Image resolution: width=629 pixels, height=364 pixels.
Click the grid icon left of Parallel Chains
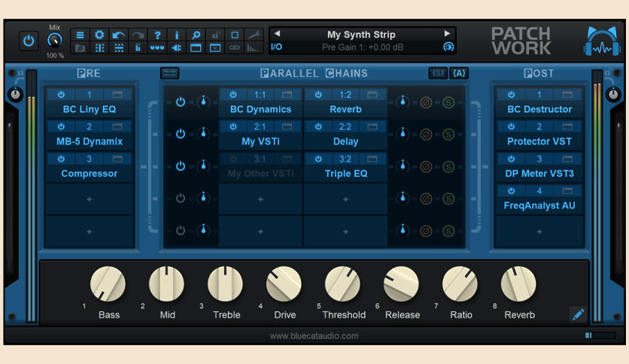(x=169, y=73)
